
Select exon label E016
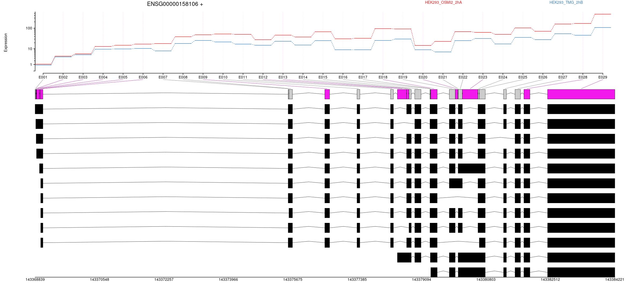pos(343,77)
